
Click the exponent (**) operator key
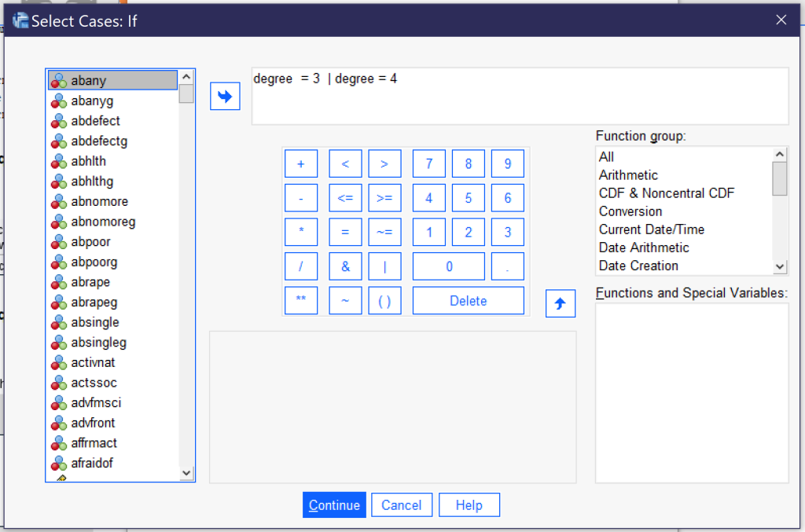(x=301, y=301)
